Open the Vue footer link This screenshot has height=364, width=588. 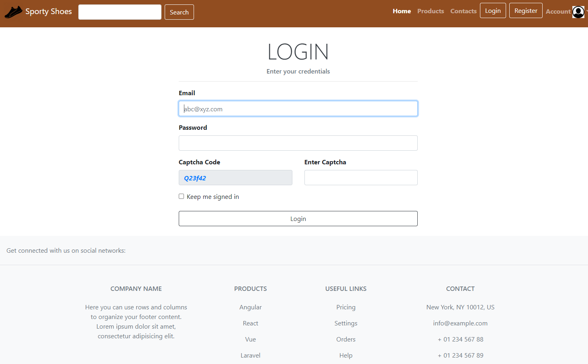251,339
